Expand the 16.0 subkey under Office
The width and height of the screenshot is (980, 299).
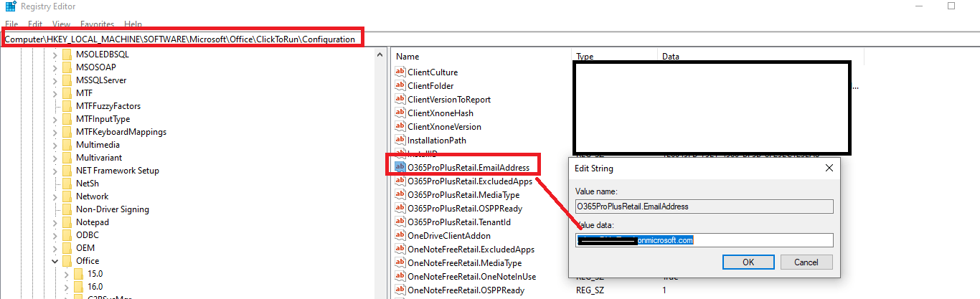66,287
